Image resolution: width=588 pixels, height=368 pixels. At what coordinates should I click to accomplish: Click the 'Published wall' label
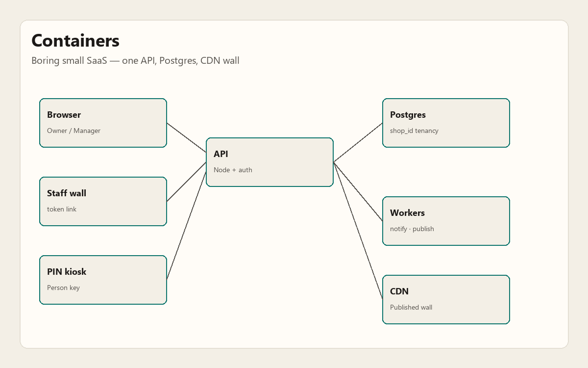coord(411,307)
